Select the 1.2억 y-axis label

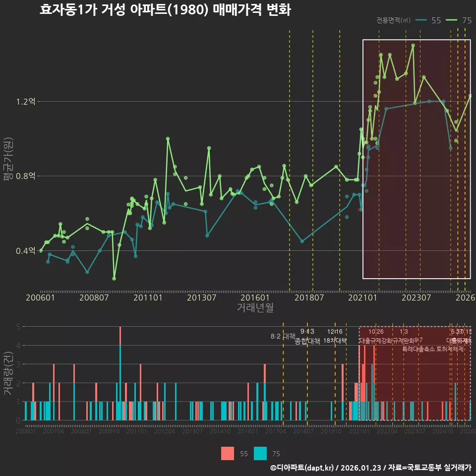26,101
